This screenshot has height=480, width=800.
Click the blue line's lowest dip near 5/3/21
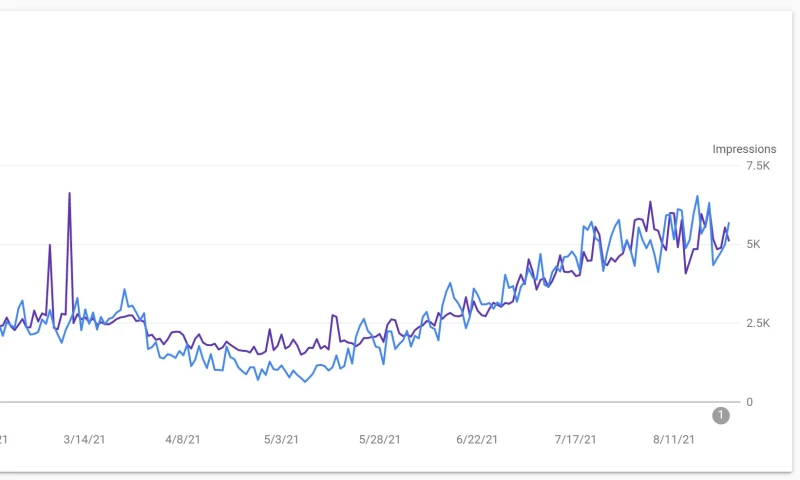(305, 382)
